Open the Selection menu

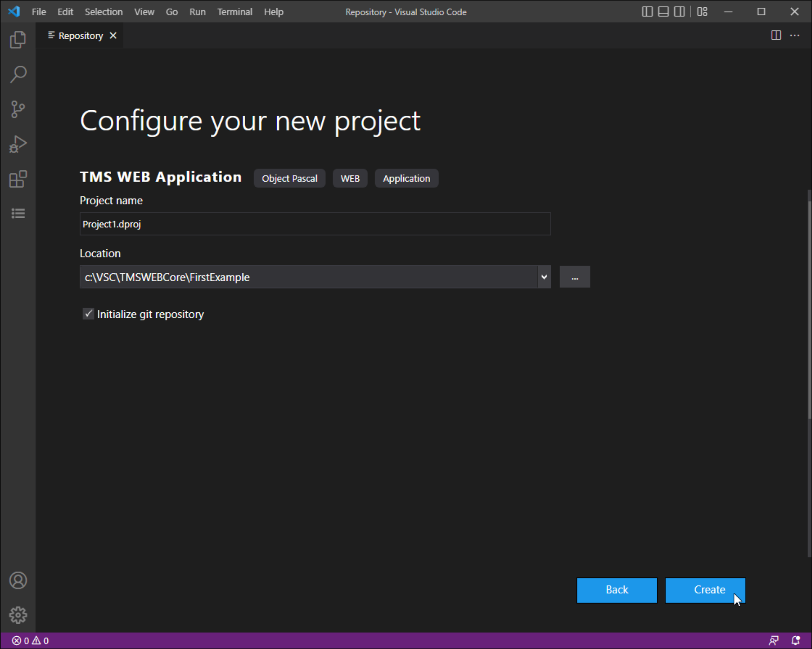pos(103,12)
